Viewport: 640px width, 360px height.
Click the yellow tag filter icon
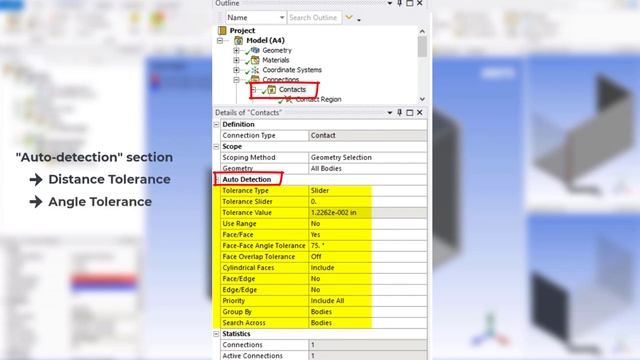[349, 18]
